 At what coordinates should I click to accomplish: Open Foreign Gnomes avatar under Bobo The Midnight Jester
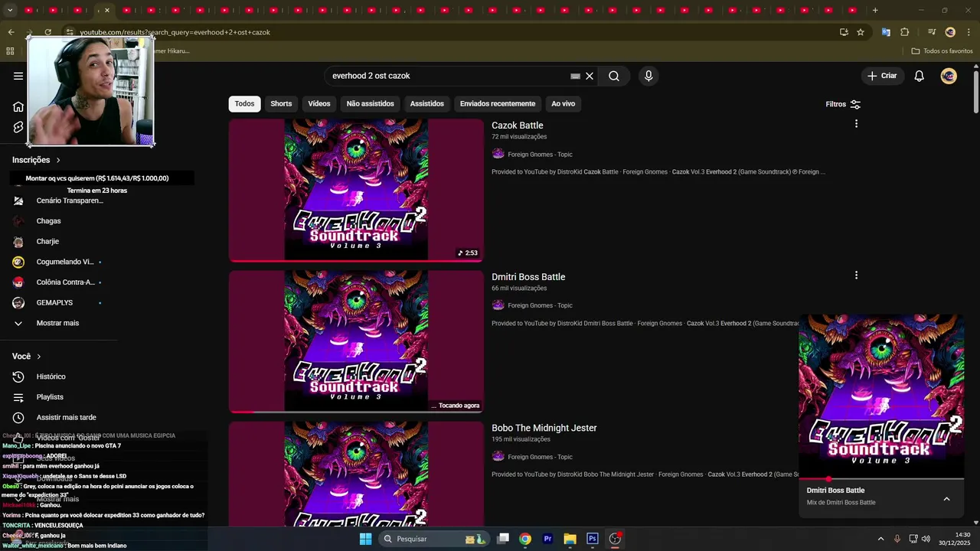click(498, 456)
